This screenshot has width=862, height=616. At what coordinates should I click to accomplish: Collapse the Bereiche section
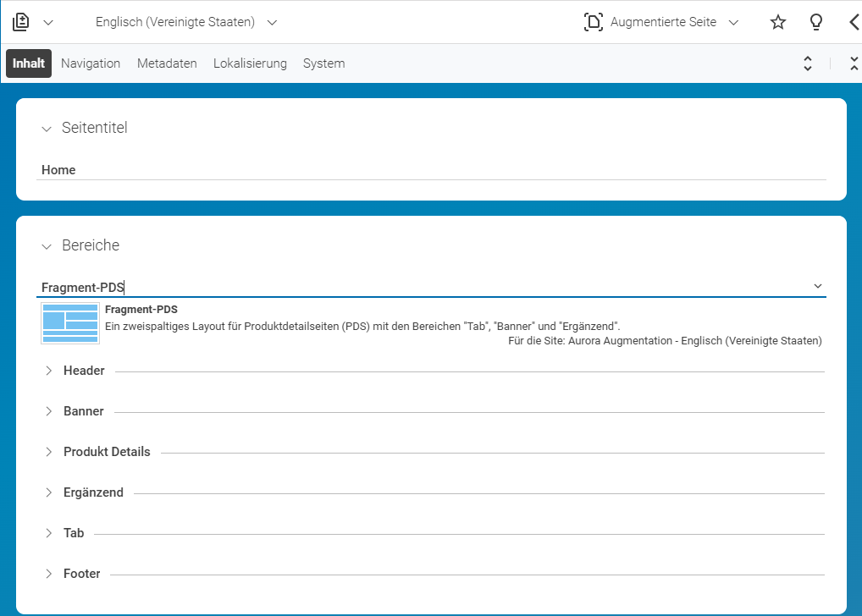tap(47, 246)
